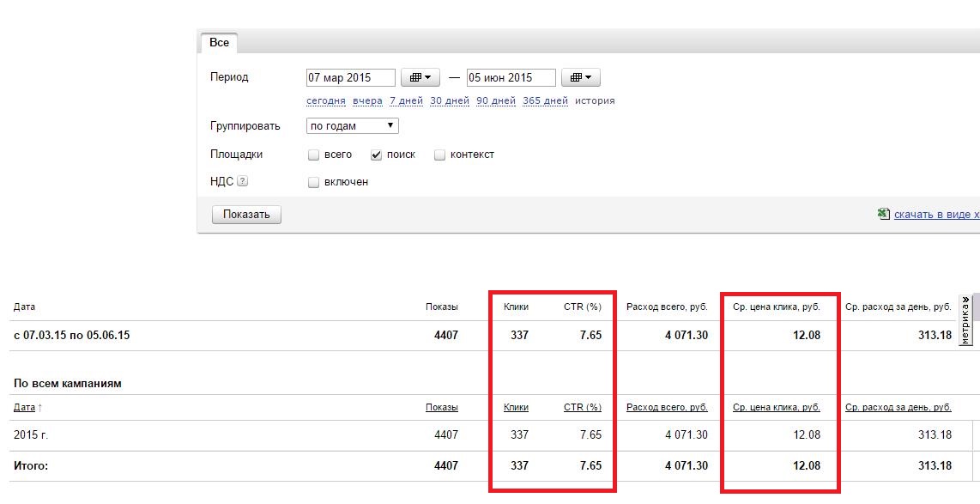Image resolution: width=980 pixels, height=504 pixels.
Task: Click the end date field 05 июн 2015
Action: (x=511, y=77)
